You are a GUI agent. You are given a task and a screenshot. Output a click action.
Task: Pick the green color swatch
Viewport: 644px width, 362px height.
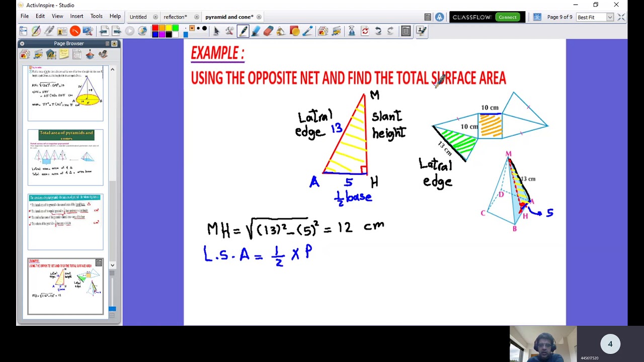(x=175, y=28)
